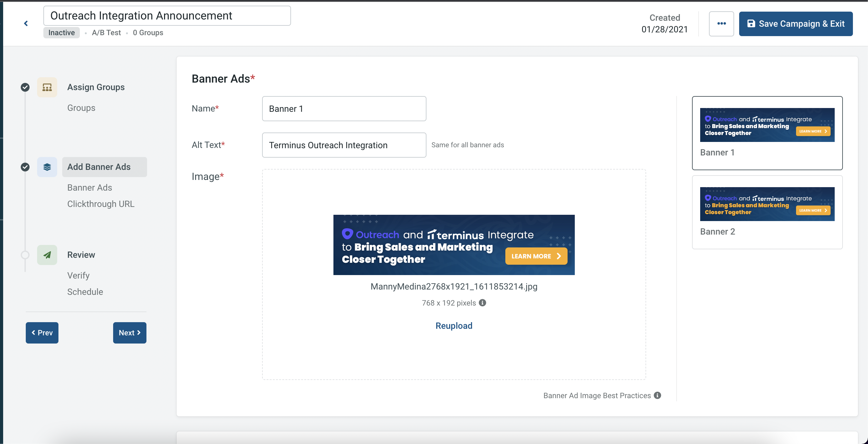This screenshot has height=444, width=868.
Task: Click the 0 Groups label
Action: tap(148, 33)
